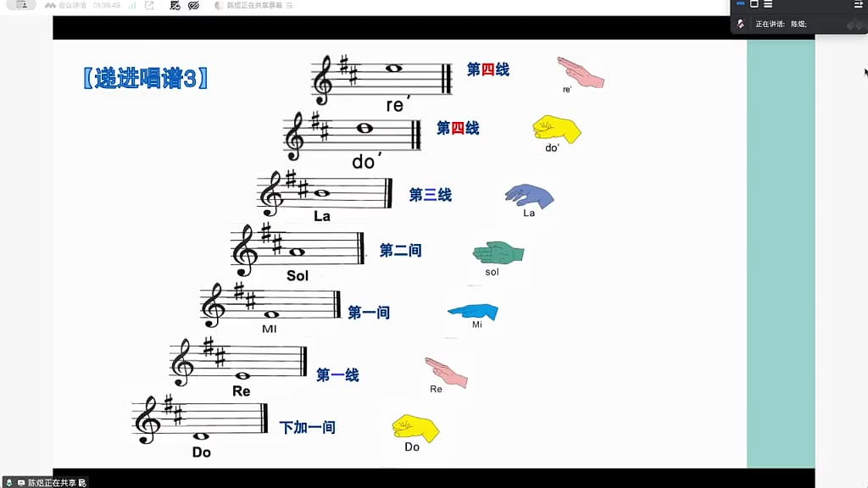Click the yellow fist hand sign labeled Do

coord(415,428)
